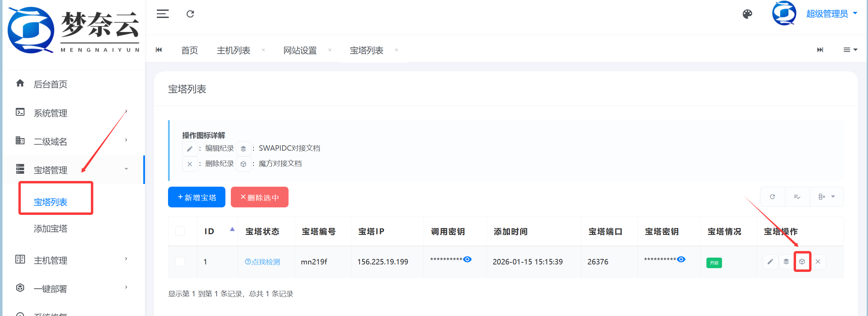Click the table refresh icon button
This screenshot has width=868, height=316.
coord(772,197)
